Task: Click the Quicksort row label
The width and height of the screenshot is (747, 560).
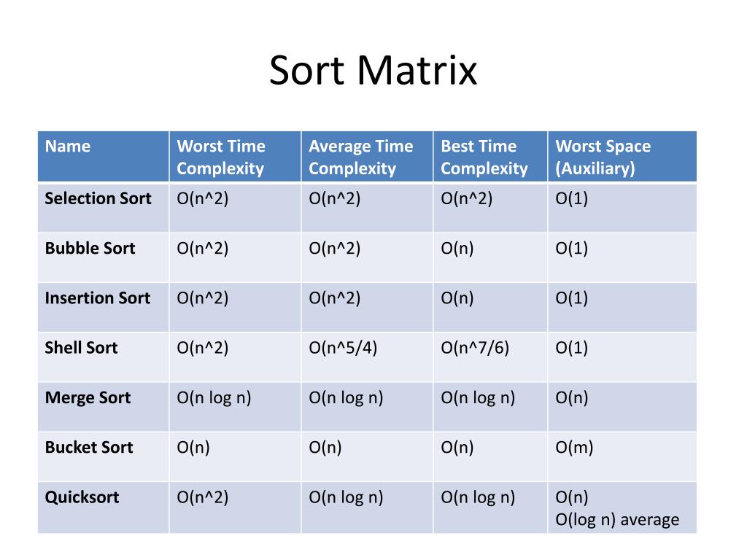Action: coord(82,497)
